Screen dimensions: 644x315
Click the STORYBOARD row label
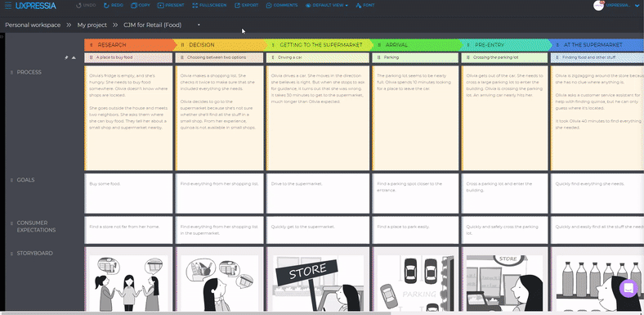(x=35, y=254)
